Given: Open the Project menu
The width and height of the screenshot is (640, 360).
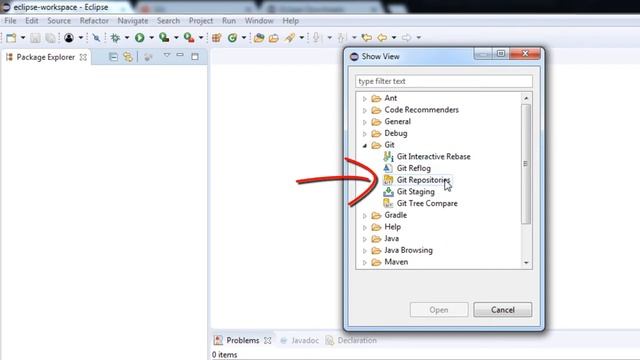Looking at the screenshot, I should [x=200, y=21].
